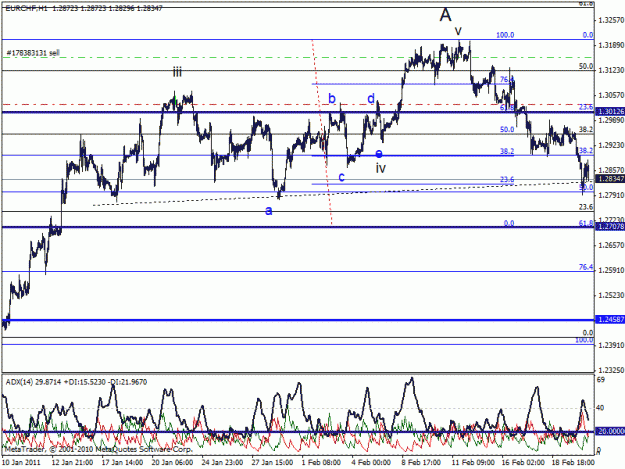Click the current price tag 1.28347
This screenshot has width=625, height=469.
tap(610, 179)
